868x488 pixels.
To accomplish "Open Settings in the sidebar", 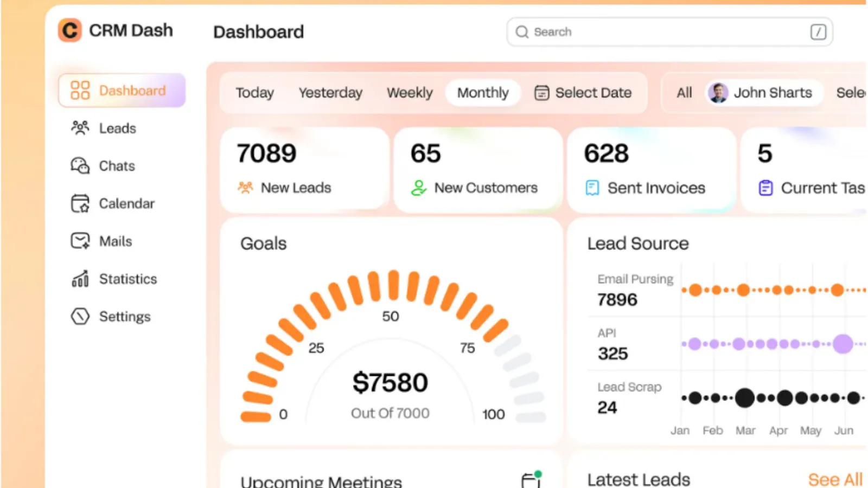I will pyautogui.click(x=111, y=317).
